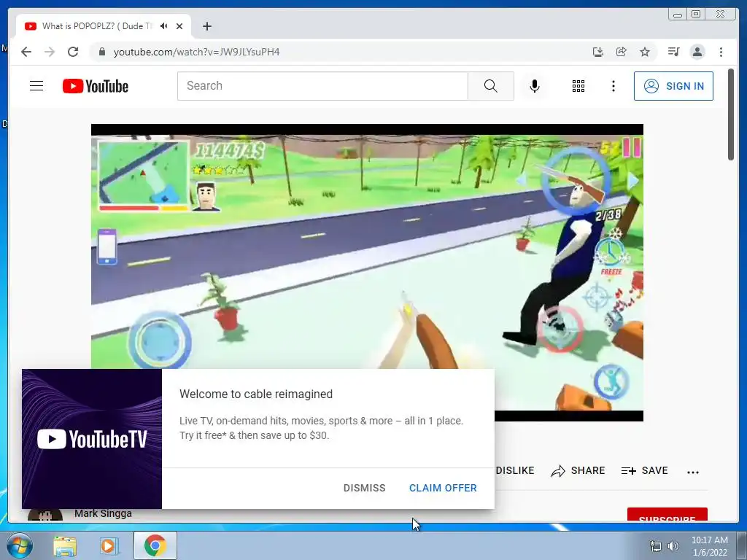
Task: Launch Windows Media Player from taskbar
Action: click(108, 546)
